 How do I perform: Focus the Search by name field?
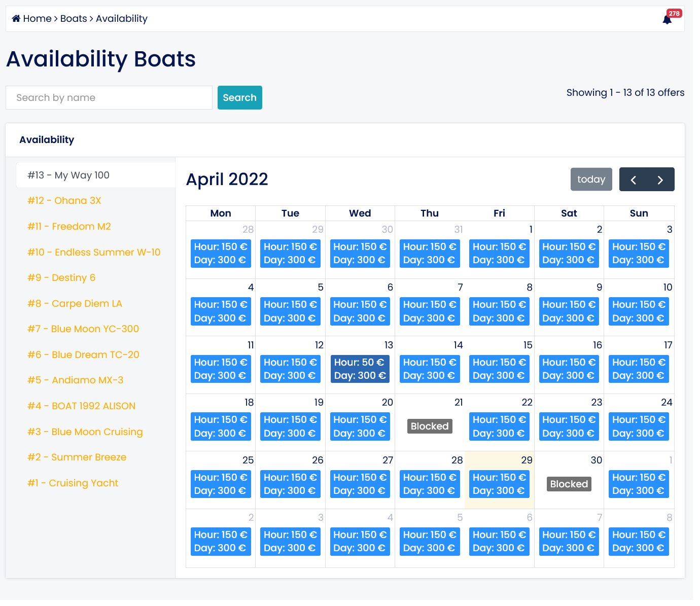click(x=109, y=97)
